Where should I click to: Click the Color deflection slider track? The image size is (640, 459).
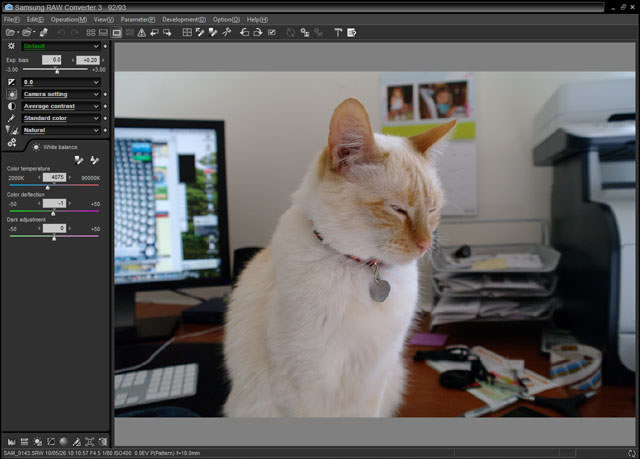coord(54,212)
